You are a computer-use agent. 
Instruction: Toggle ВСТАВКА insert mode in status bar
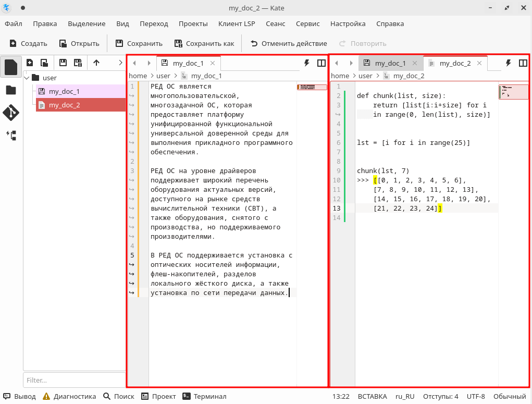tap(372, 396)
